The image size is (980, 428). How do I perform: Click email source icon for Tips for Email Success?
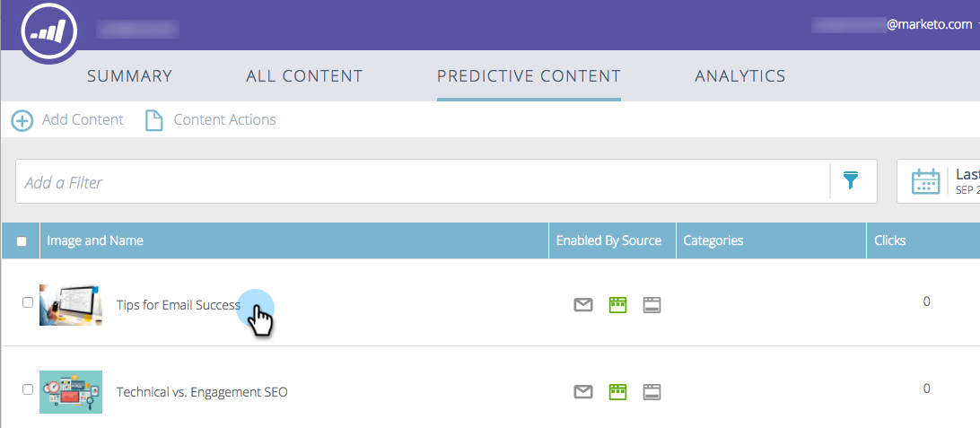pyautogui.click(x=583, y=305)
